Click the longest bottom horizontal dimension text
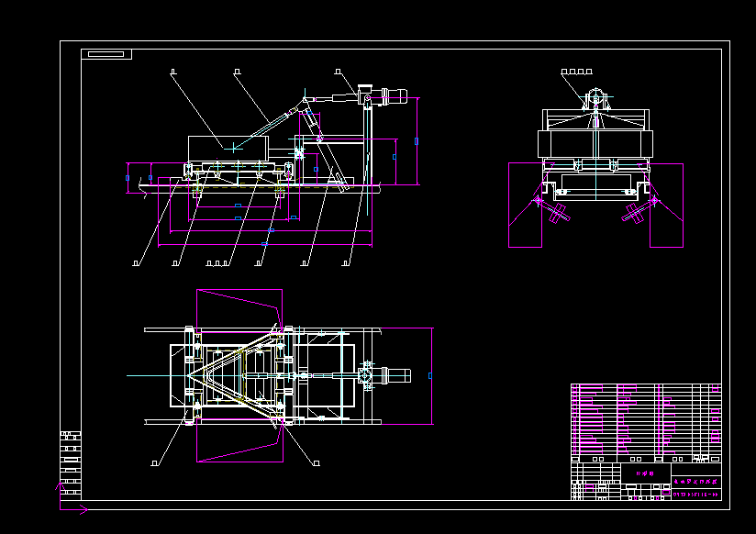 264,244
